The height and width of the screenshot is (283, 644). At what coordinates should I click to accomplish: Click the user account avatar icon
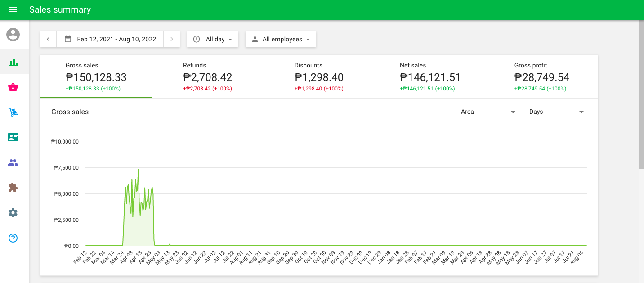(x=13, y=35)
